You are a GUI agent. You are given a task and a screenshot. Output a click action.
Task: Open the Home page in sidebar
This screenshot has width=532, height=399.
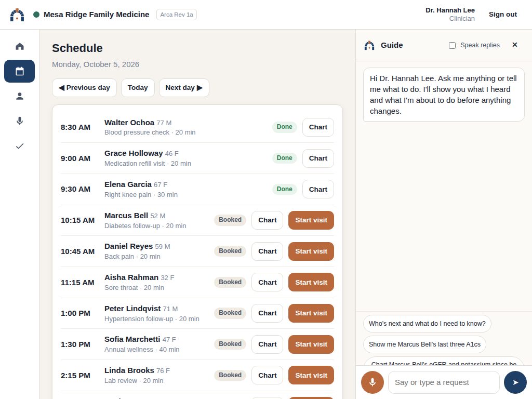pyautogui.click(x=20, y=46)
